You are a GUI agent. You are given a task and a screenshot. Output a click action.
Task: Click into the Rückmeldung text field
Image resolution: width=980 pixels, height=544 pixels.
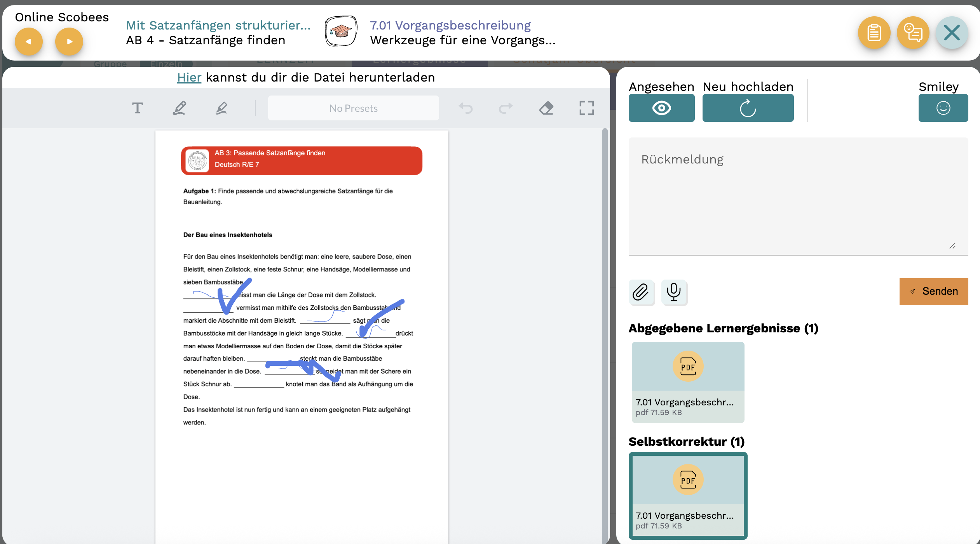pyautogui.click(x=798, y=196)
